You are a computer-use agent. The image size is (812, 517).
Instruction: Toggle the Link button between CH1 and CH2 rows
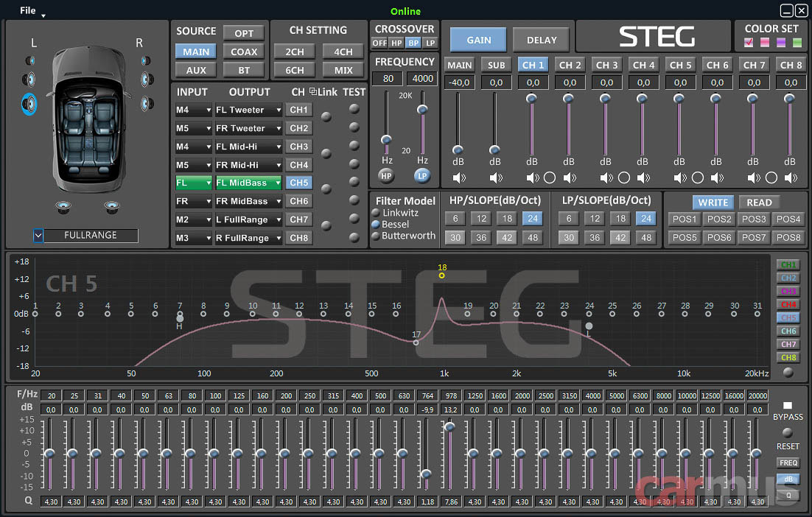coord(326,117)
